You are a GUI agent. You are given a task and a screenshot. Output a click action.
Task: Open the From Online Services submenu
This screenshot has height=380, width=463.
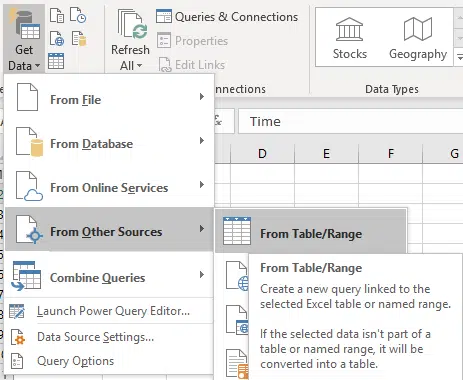click(109, 186)
